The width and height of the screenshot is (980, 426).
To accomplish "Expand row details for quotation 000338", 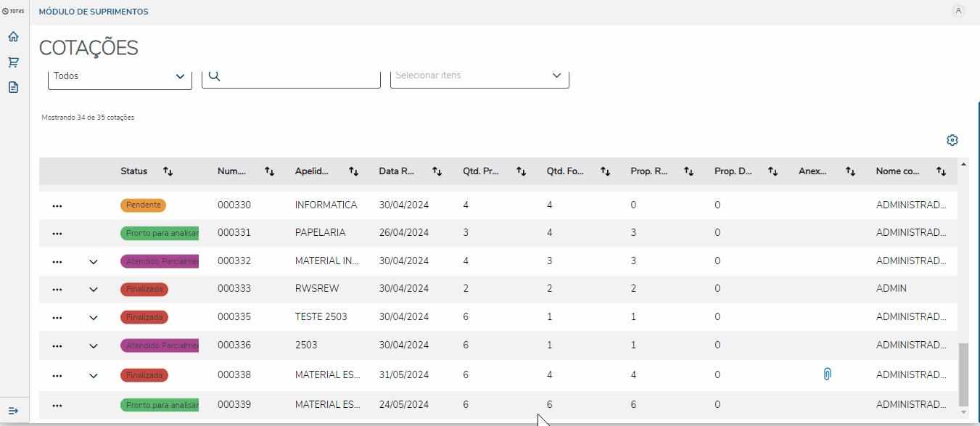I will tap(93, 376).
